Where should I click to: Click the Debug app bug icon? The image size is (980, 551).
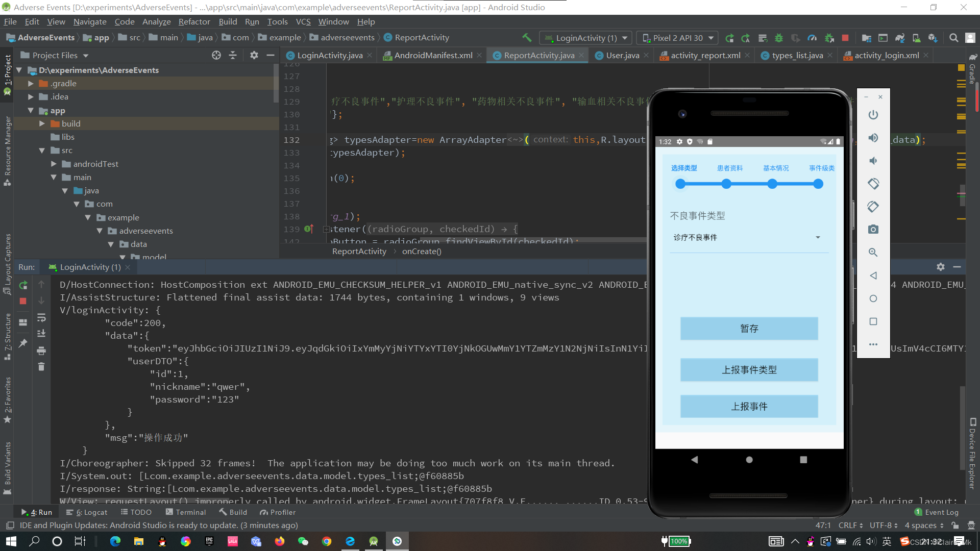[779, 38]
